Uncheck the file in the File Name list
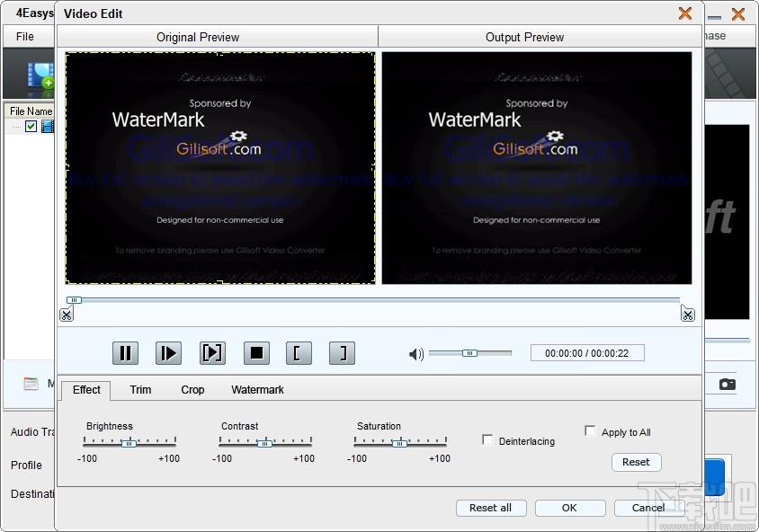Image resolution: width=759 pixels, height=532 pixels. point(32,127)
